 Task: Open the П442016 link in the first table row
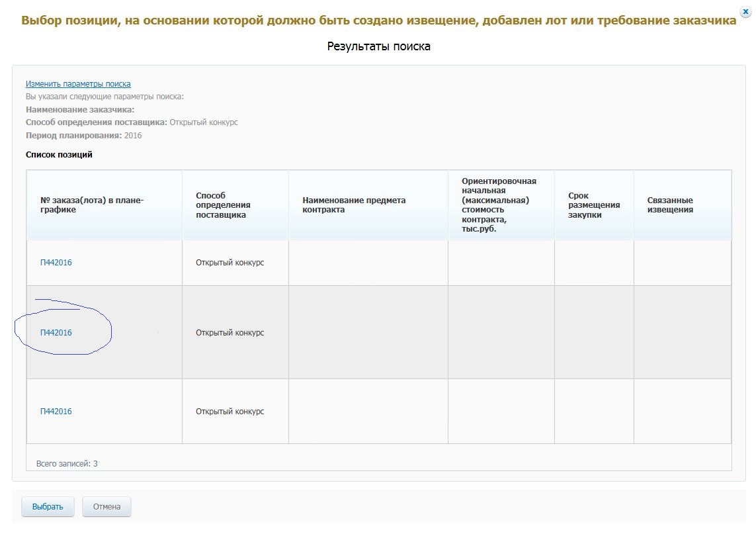coord(56,263)
